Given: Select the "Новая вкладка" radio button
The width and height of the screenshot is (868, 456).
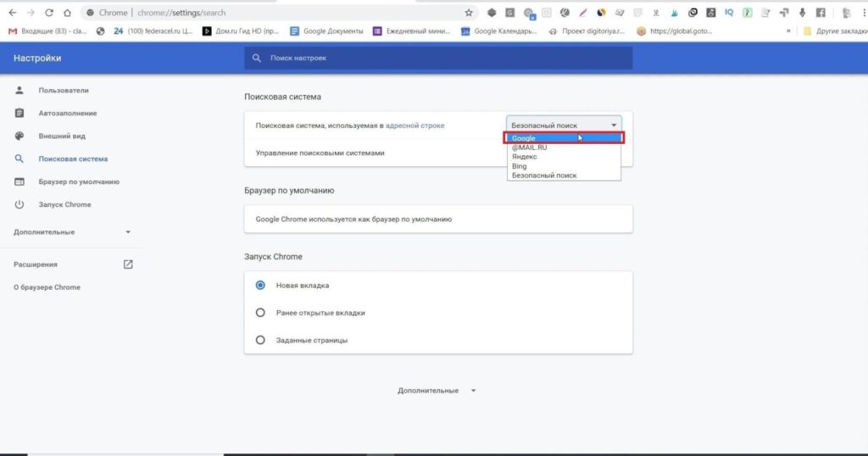Looking at the screenshot, I should click(260, 286).
